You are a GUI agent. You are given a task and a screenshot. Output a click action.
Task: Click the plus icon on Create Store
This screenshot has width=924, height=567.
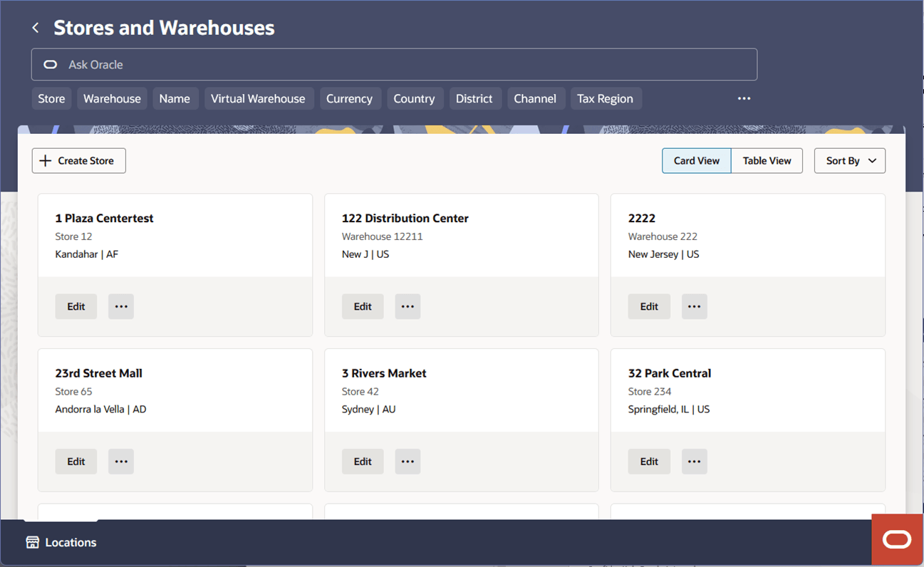tap(44, 160)
